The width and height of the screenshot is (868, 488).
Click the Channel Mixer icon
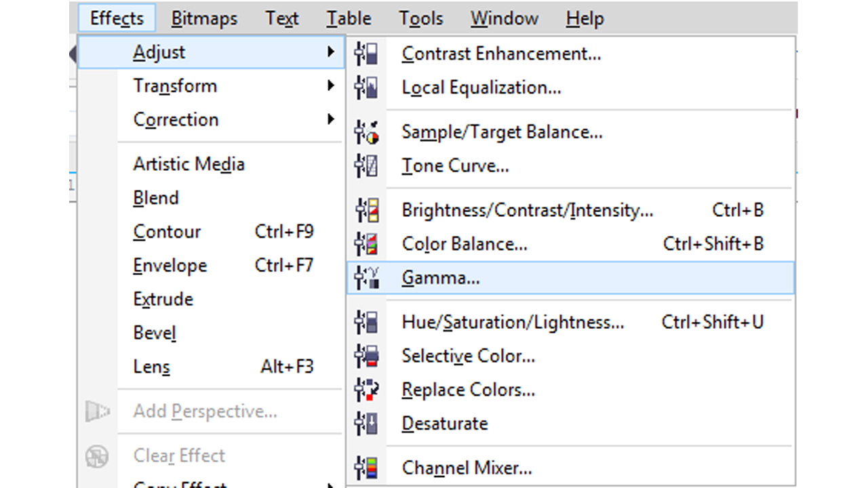point(367,468)
